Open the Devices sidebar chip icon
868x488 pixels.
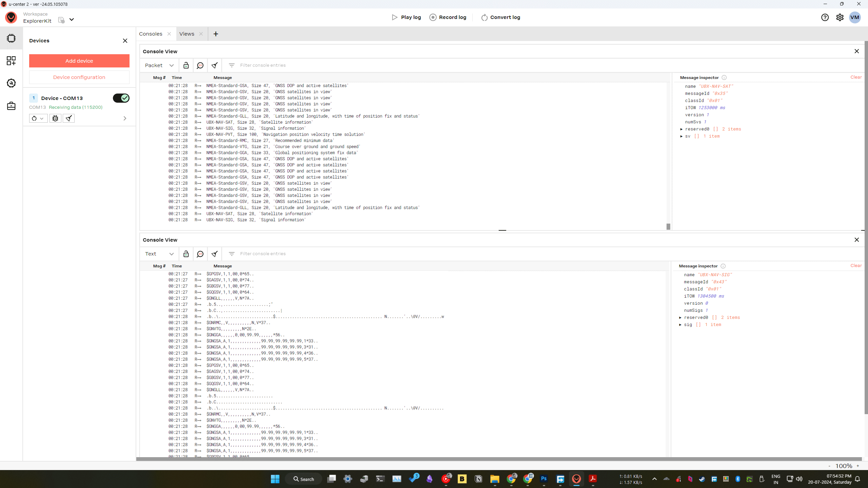pyautogui.click(x=11, y=38)
